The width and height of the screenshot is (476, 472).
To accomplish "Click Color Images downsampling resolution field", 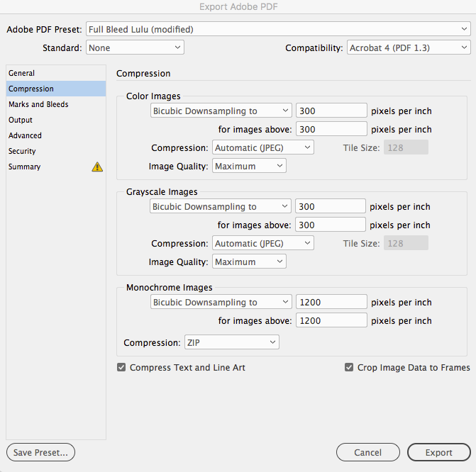I will pos(331,111).
